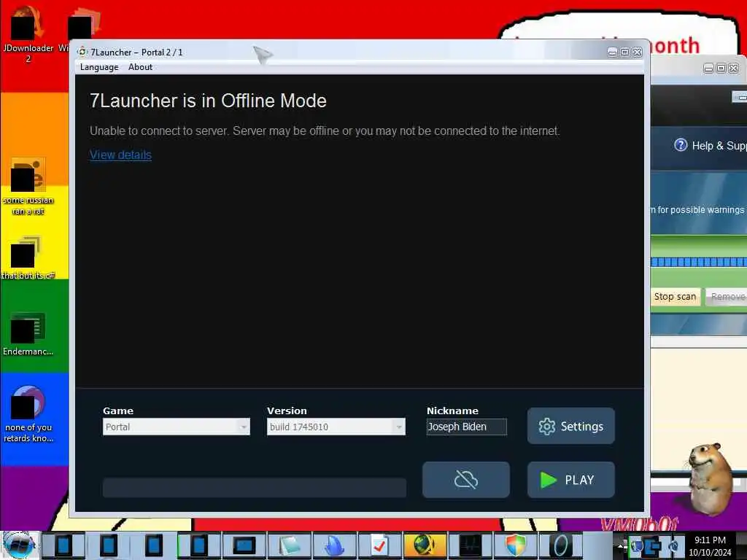Click the volume icon in the system tray
This screenshot has height=560, width=747.
coord(673,545)
